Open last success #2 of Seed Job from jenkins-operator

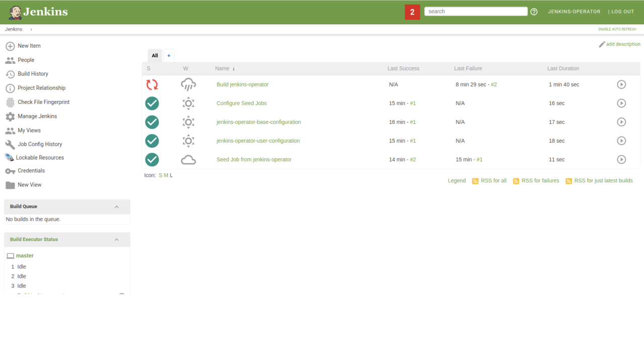(413, 160)
